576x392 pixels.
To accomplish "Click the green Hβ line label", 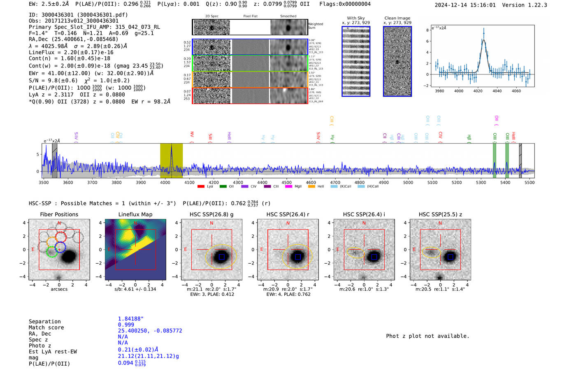I will click(469, 137).
